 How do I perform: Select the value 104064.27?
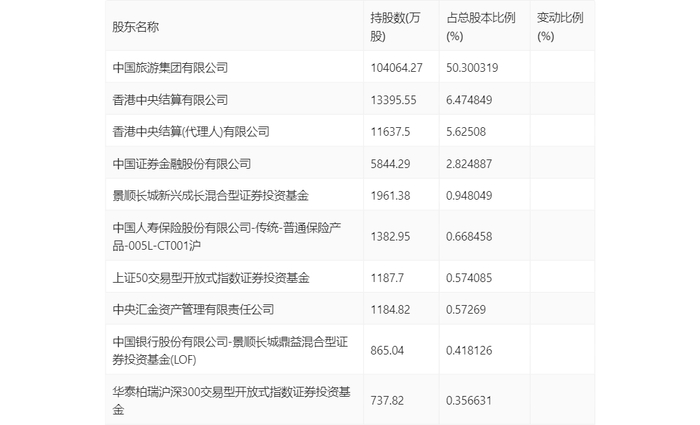[x=396, y=68]
